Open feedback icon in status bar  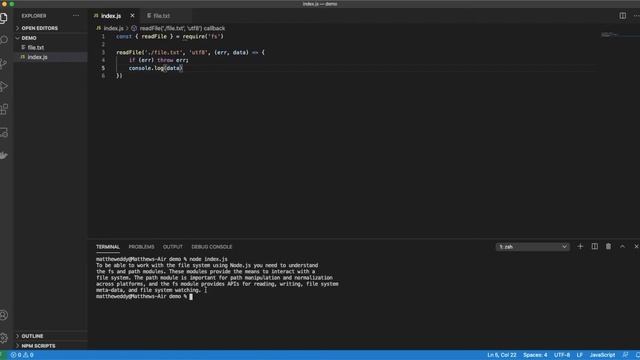coord(625,355)
